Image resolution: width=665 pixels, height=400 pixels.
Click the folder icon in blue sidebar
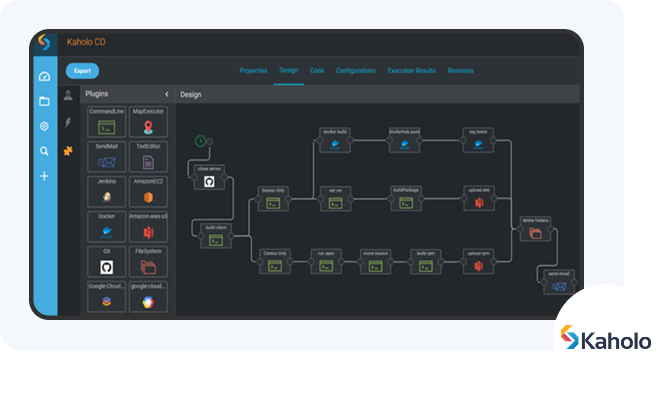(44, 101)
